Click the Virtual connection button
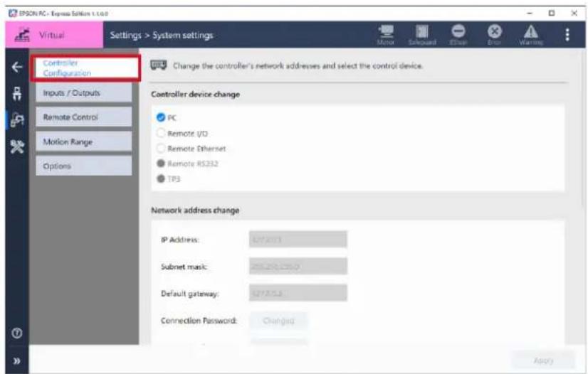This screenshot has height=374, width=588. (54, 35)
